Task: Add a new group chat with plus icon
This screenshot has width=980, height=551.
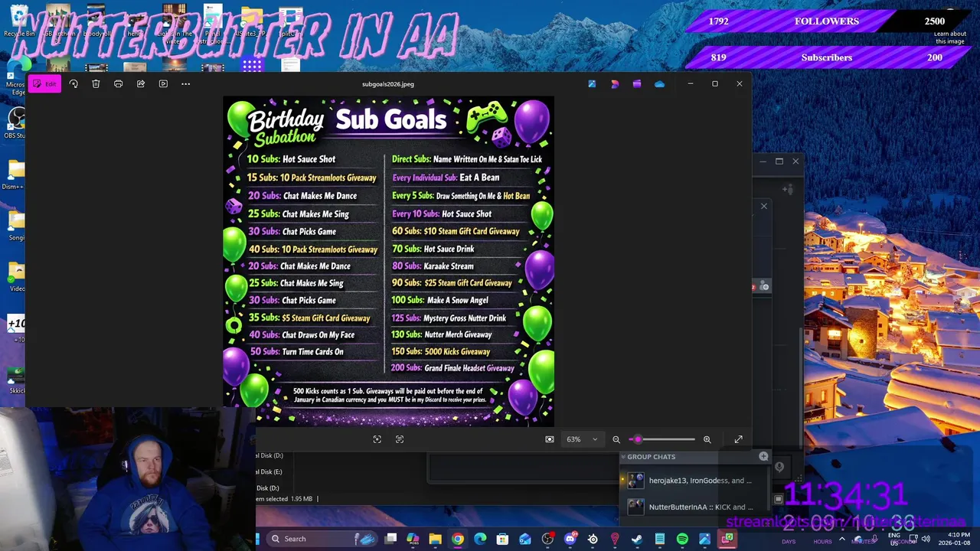Action: pyautogui.click(x=763, y=456)
